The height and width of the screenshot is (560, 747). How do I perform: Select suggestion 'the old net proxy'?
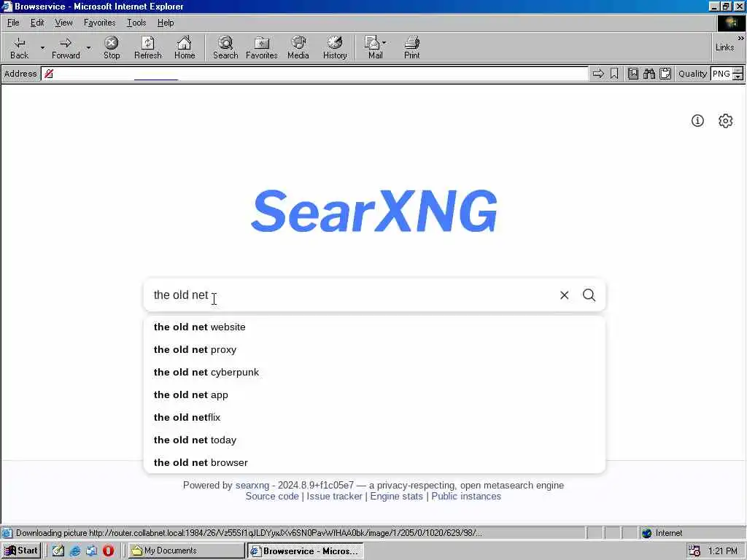click(374, 349)
